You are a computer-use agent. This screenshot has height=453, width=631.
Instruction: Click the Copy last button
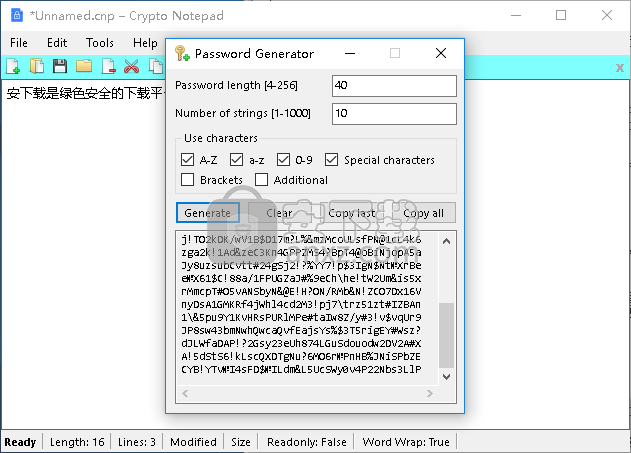pyautogui.click(x=351, y=212)
